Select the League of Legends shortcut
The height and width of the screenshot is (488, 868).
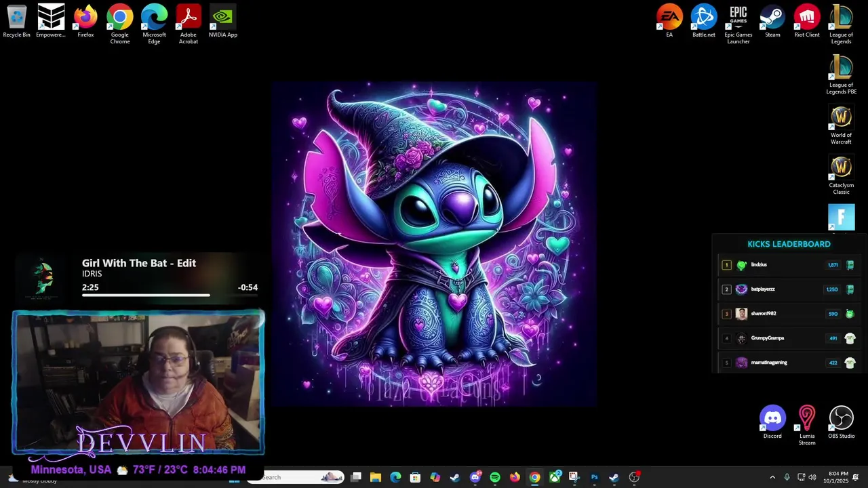coord(842,24)
